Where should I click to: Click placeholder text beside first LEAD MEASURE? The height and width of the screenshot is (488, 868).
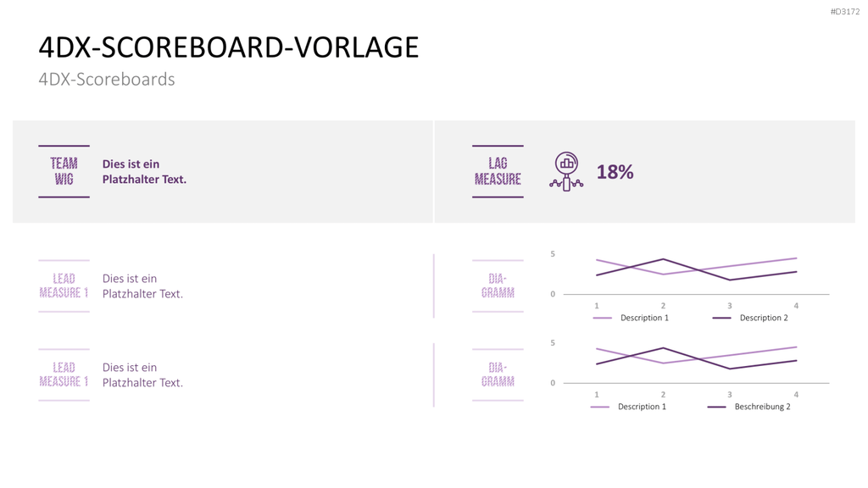click(x=142, y=286)
